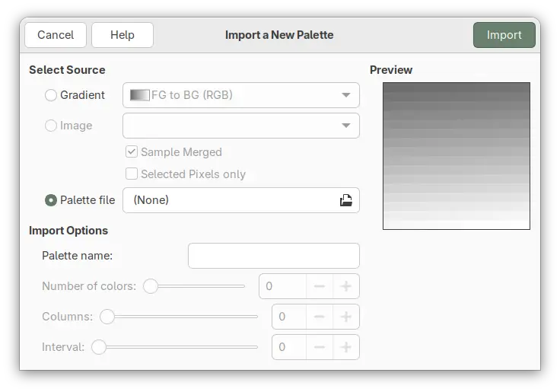This screenshot has width=560, height=392.
Task: Click minus button for Number of colors
Action: [x=320, y=286]
